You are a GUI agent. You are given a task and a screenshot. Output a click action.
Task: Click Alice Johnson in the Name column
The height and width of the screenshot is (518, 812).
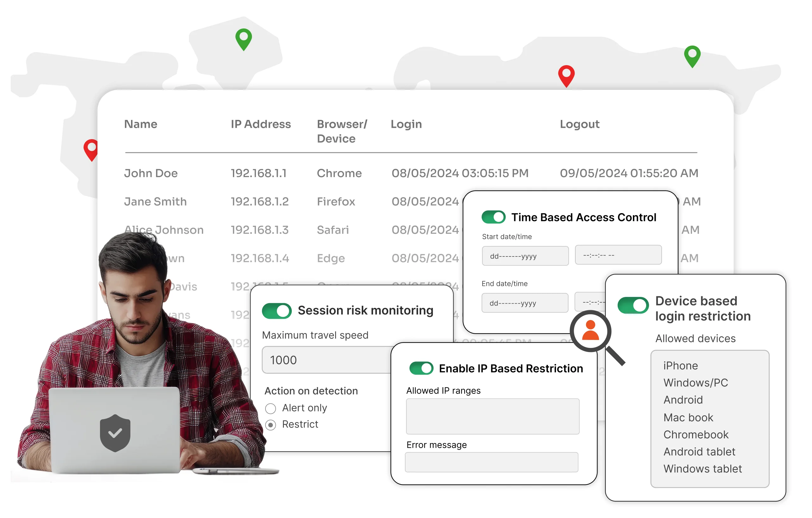pyautogui.click(x=164, y=230)
